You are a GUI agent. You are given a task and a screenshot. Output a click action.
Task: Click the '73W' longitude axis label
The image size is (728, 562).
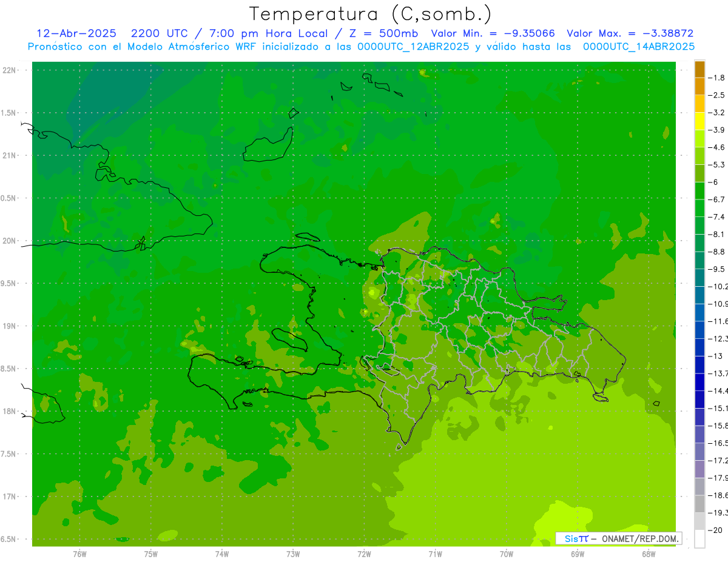pyautogui.click(x=293, y=554)
